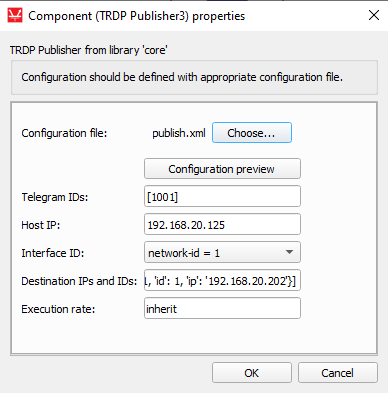Confirm changes with the OK button
388x393 pixels.
click(252, 373)
